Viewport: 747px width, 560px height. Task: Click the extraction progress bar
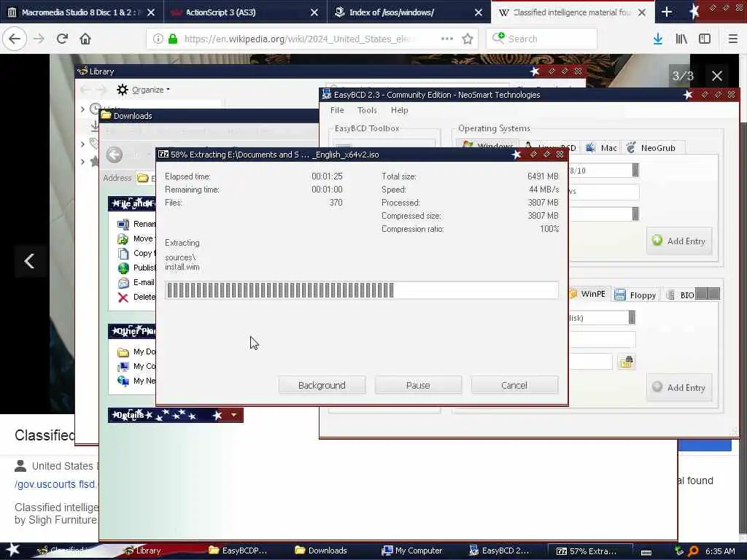[362, 290]
